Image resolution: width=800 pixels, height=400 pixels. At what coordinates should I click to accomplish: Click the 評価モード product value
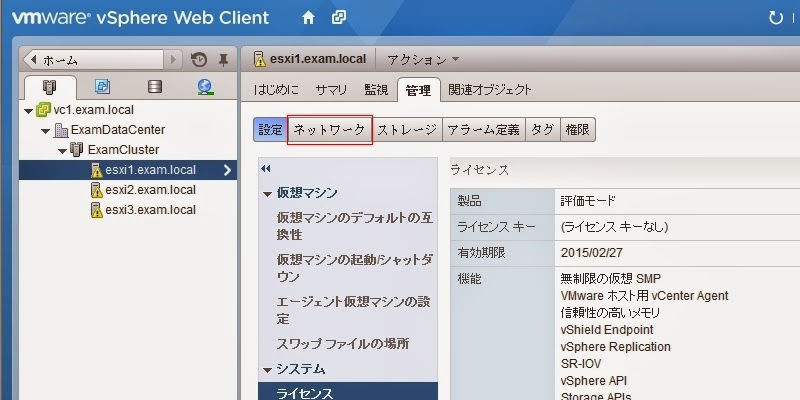588,201
